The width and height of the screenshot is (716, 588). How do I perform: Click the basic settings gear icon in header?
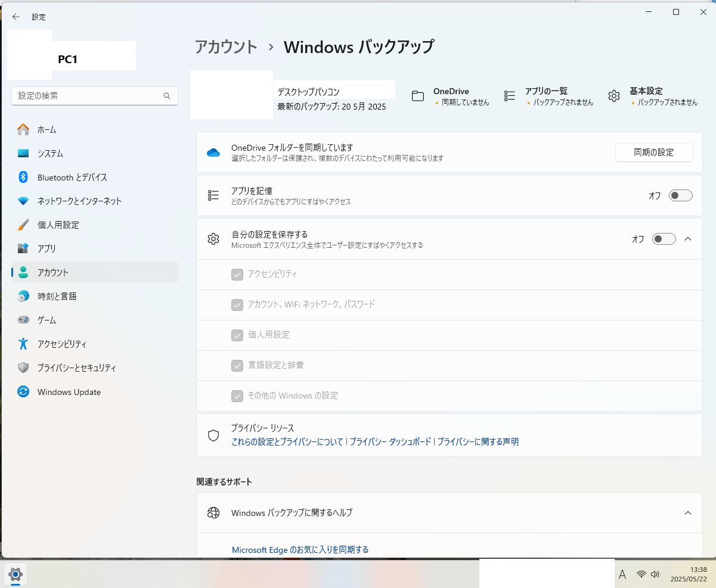614,96
